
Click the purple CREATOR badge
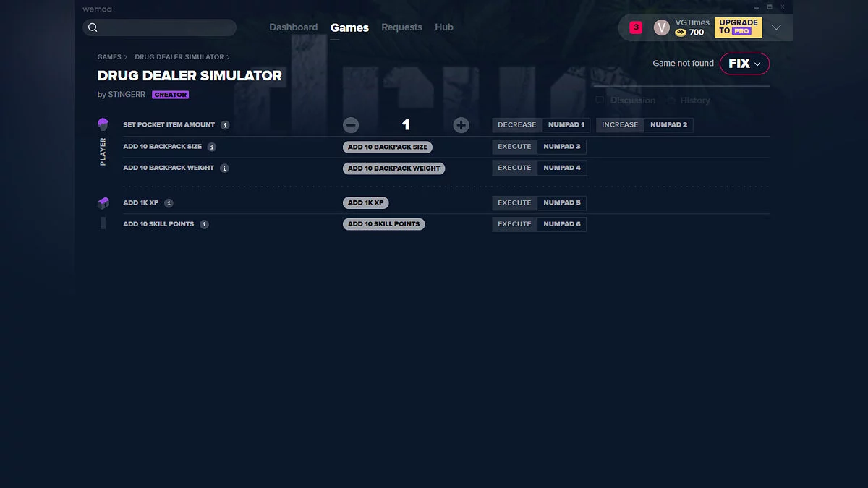tap(171, 95)
